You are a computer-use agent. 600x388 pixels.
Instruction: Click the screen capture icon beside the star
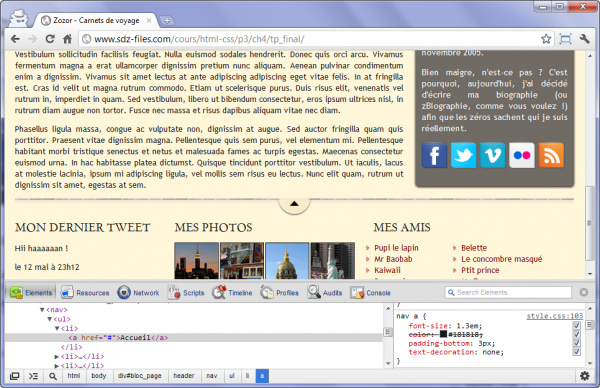pos(565,39)
